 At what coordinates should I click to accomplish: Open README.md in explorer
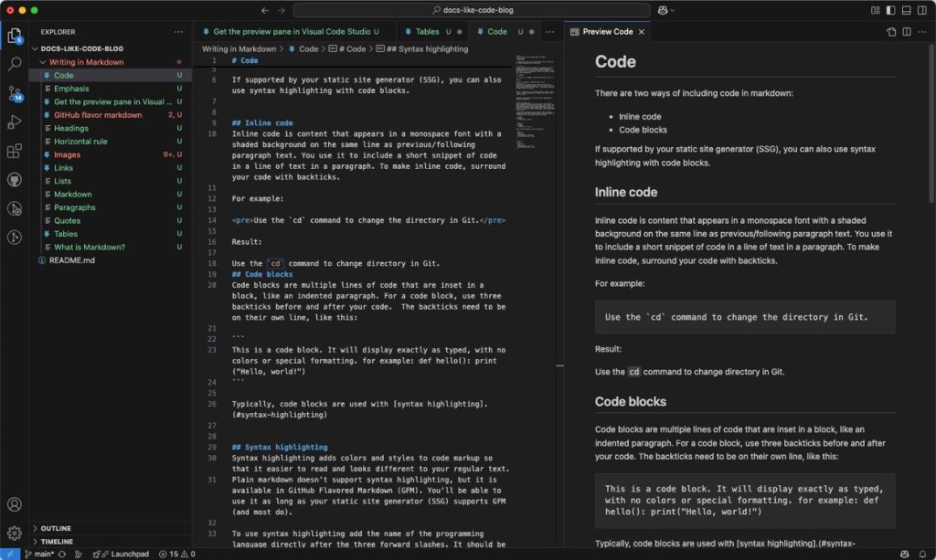(x=111, y=260)
